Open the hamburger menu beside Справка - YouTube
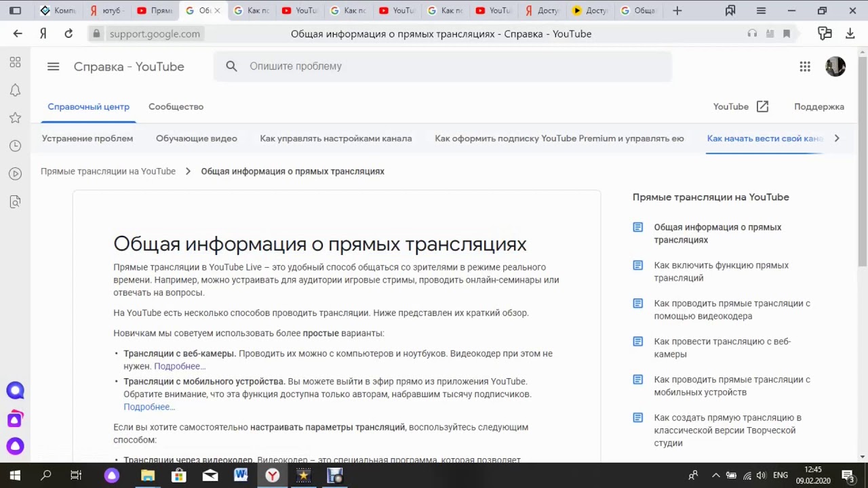Screen dimensions: 868x488 [x=53, y=66]
